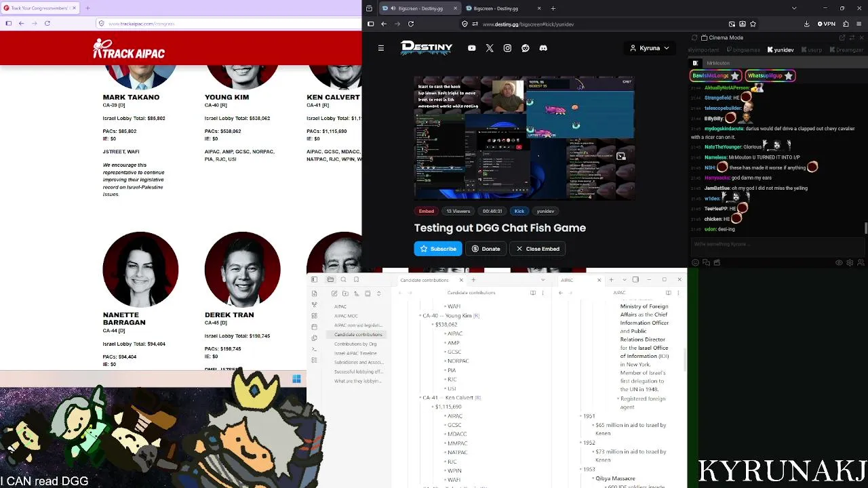
Task: Collapse the CA-40 -- Young Kim bullet
Action: tap(420, 316)
